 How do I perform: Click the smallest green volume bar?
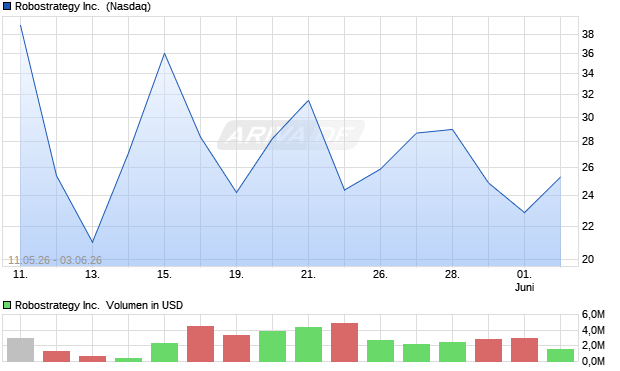coord(129,360)
